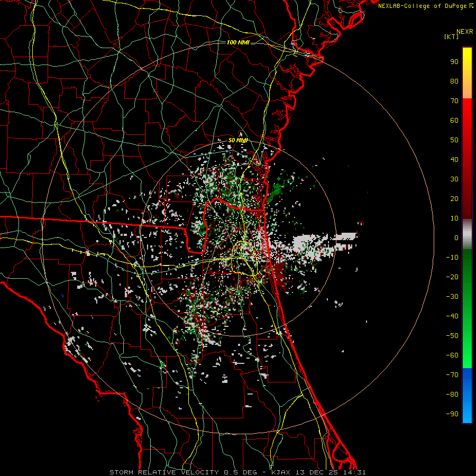Click the -70 value on the velocity scale
476x476 pixels.
pyautogui.click(x=452, y=375)
